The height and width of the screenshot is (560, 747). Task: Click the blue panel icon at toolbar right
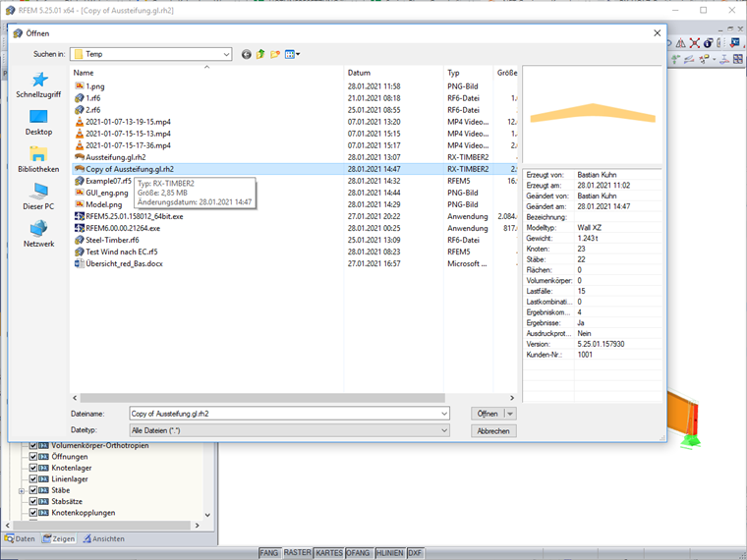click(735, 43)
